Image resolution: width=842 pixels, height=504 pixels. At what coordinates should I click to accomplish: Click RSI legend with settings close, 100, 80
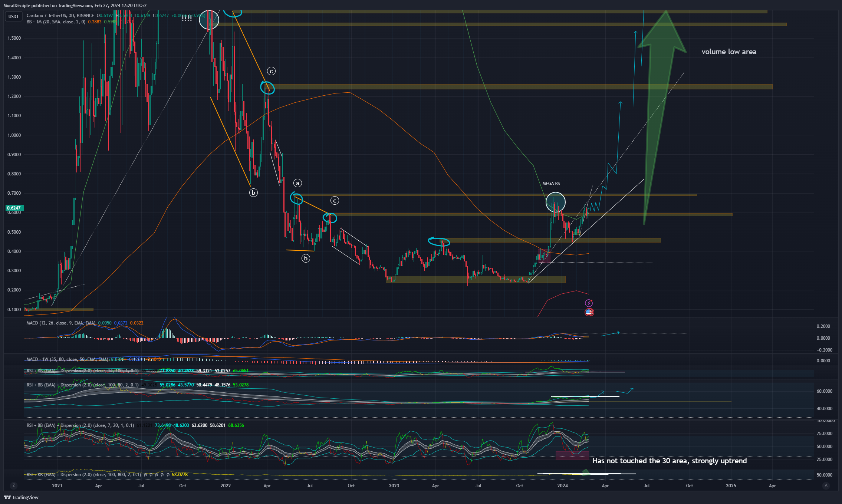coord(83,385)
